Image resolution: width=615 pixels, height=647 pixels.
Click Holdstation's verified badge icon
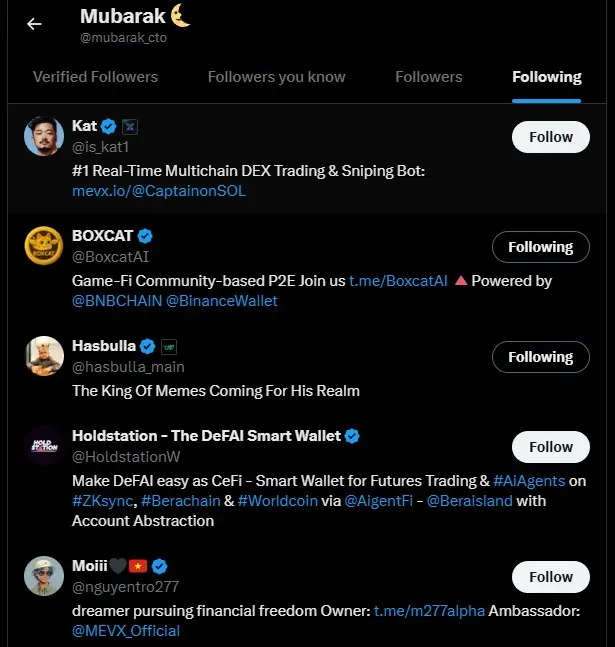(x=352, y=436)
